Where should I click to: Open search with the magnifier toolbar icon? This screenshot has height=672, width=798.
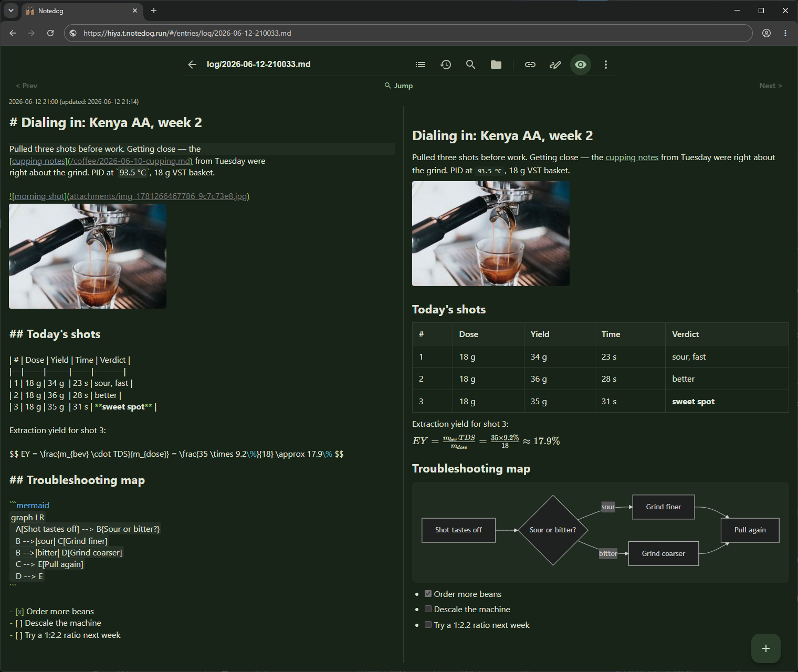point(471,65)
